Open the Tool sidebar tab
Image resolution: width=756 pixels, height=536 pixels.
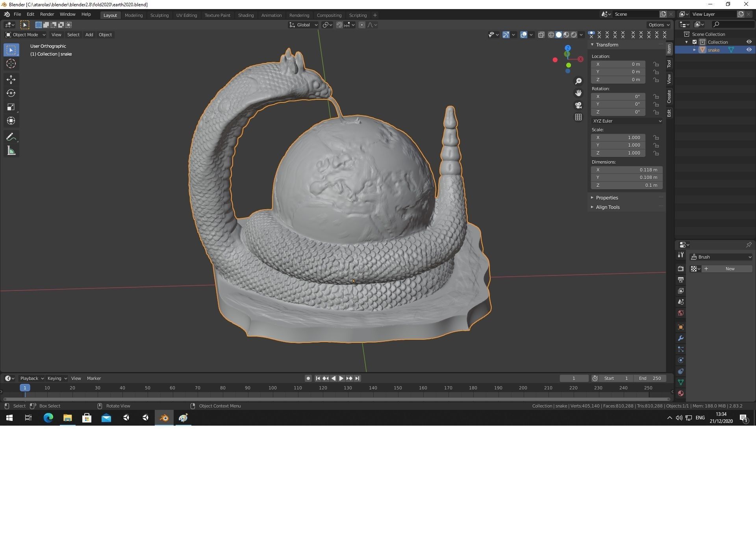click(x=669, y=63)
